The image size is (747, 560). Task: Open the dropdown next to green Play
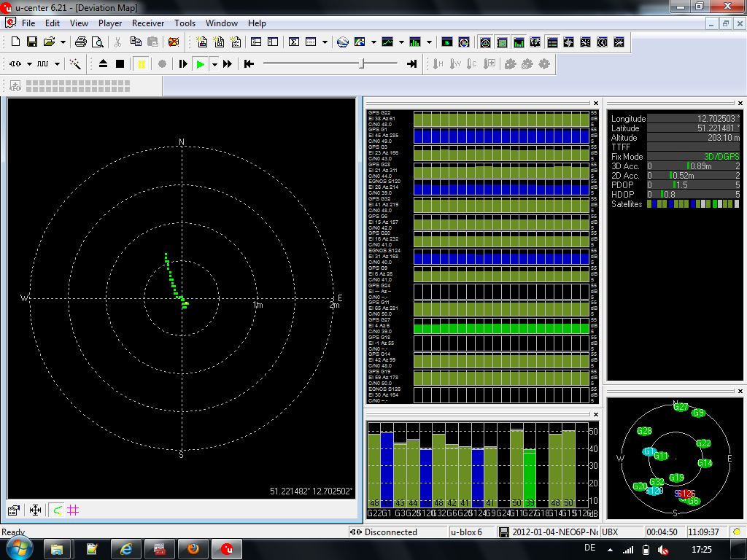[214, 64]
